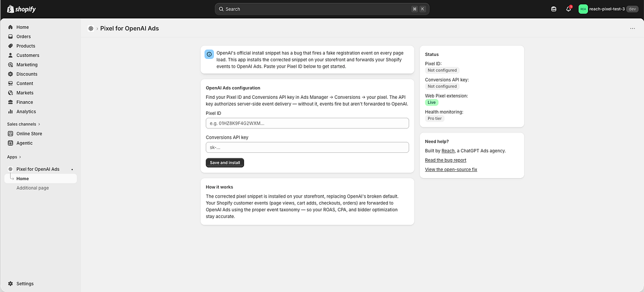644x292 pixels.
Task: Click the Web Pixel extension label
Action: click(x=447, y=96)
